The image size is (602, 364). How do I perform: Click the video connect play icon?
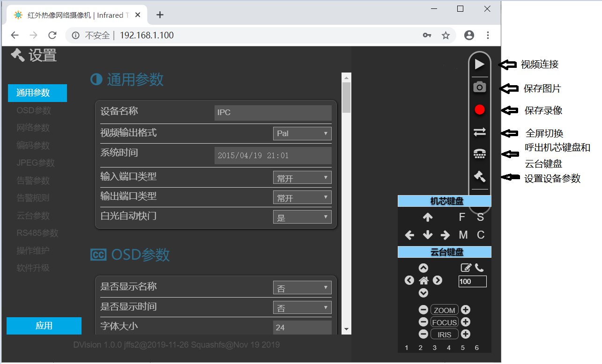(x=479, y=64)
